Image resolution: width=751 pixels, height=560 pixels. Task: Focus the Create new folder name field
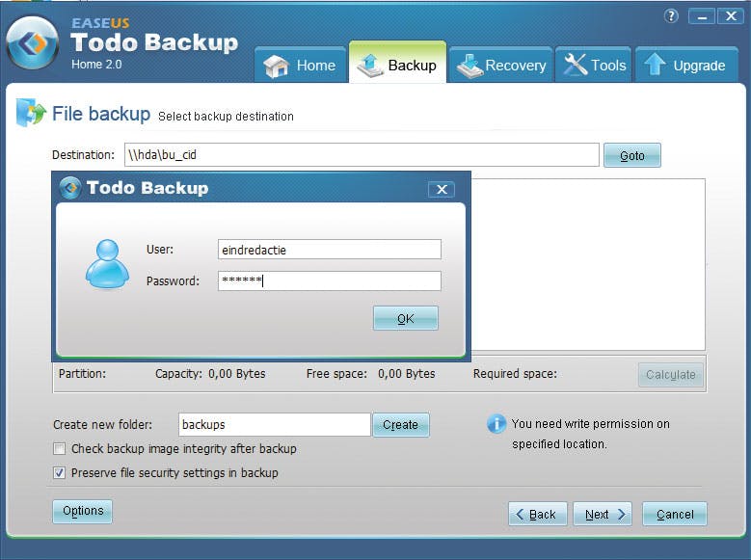275,424
